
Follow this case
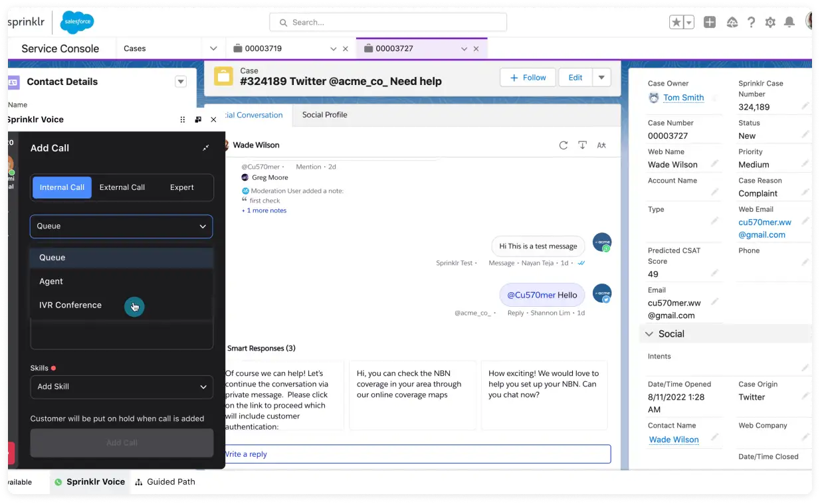528,78
